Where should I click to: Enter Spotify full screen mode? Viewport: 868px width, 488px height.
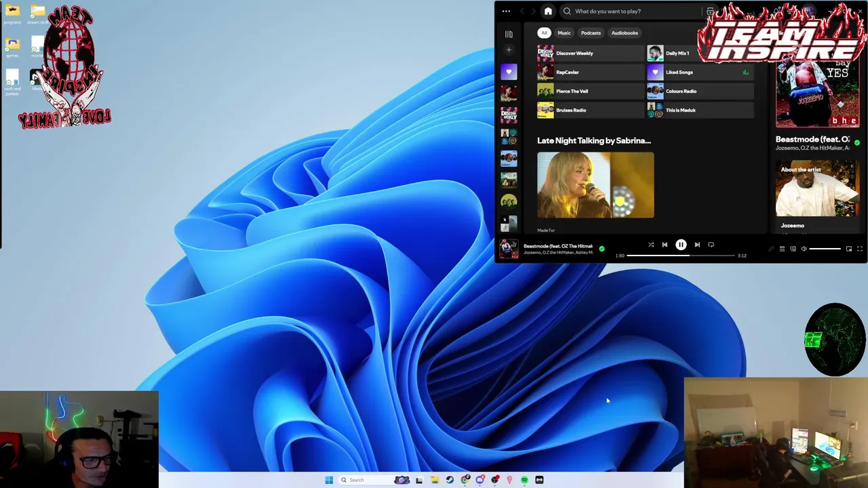coord(859,249)
